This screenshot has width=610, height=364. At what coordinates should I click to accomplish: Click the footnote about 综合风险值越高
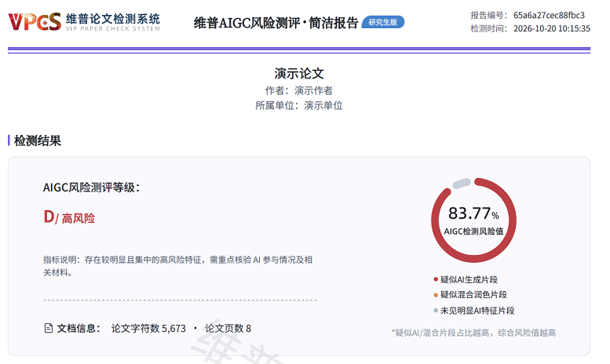point(473,333)
